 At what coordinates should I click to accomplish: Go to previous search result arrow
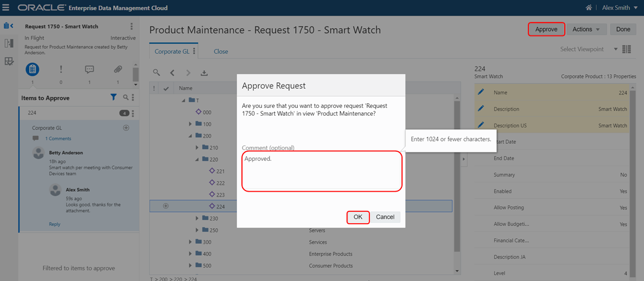172,72
